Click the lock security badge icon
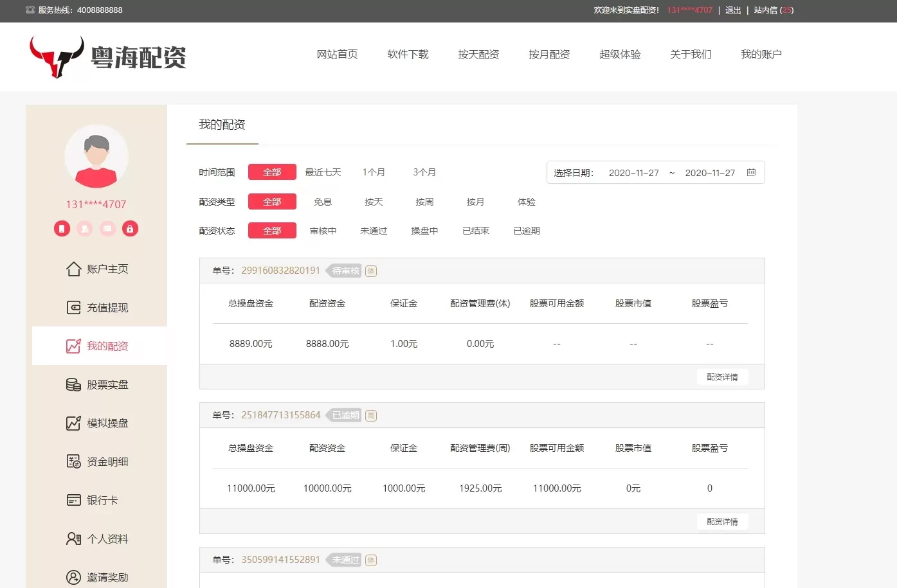The image size is (897, 588). tap(130, 229)
